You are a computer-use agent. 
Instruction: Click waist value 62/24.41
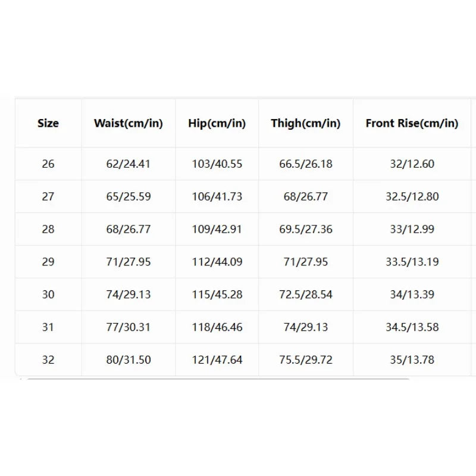tap(129, 164)
